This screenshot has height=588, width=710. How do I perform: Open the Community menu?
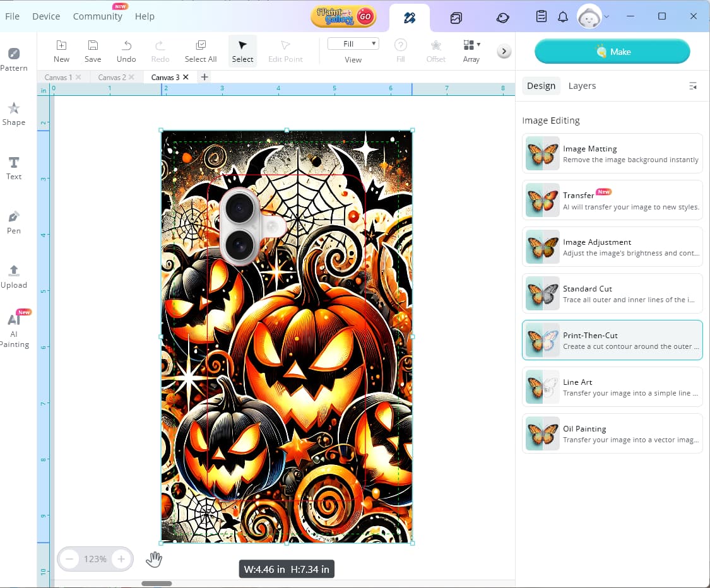tap(97, 16)
